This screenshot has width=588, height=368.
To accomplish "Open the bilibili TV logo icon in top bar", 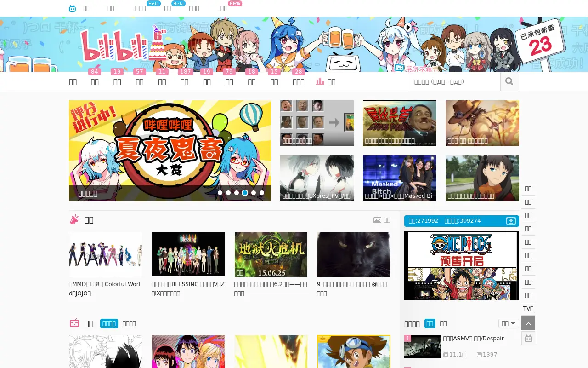I will [x=72, y=8].
